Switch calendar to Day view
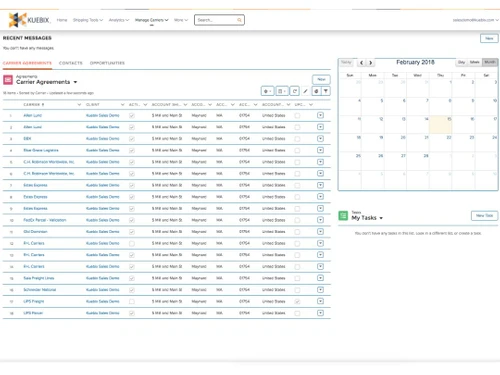The width and height of the screenshot is (500, 375). click(461, 62)
